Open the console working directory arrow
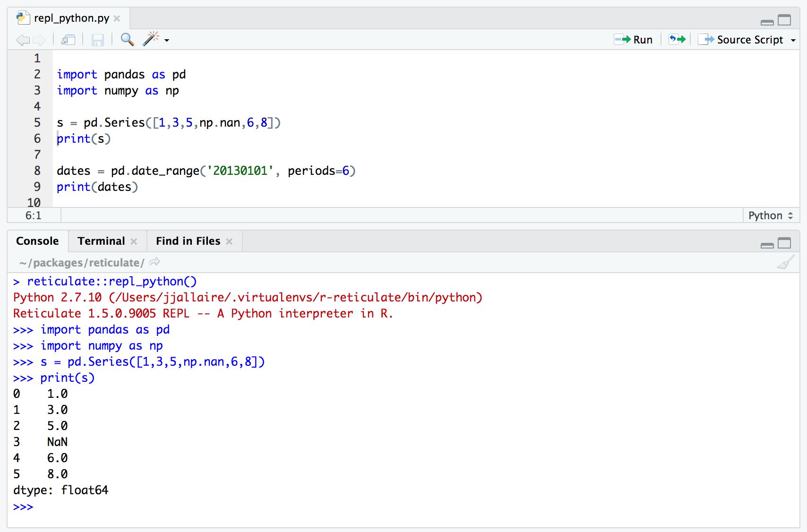 pyautogui.click(x=155, y=262)
